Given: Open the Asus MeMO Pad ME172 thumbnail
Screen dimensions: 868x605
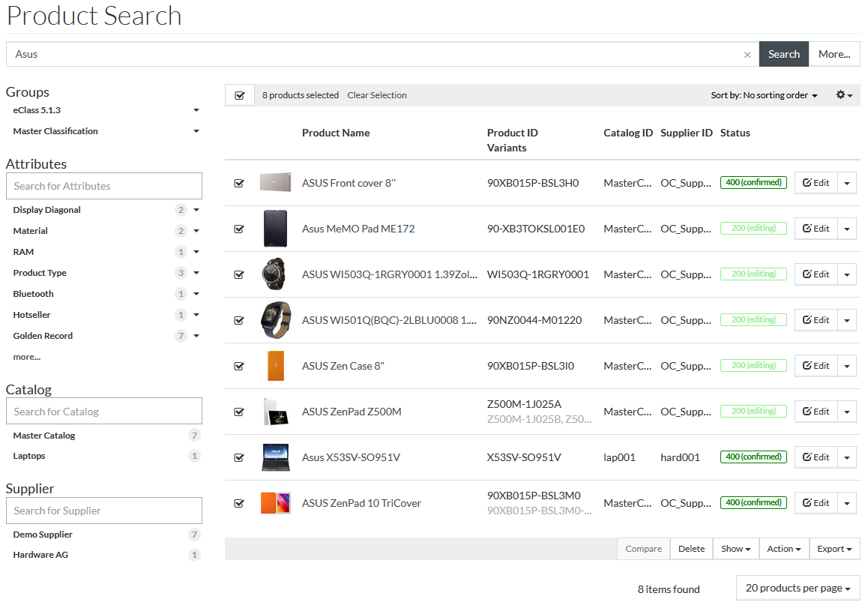Looking at the screenshot, I should pyautogui.click(x=275, y=229).
